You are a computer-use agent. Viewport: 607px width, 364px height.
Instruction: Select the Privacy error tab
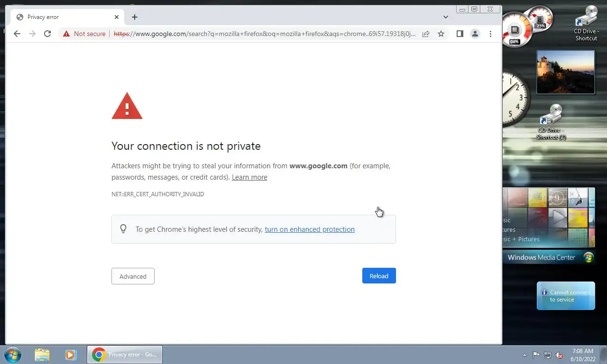coord(68,17)
